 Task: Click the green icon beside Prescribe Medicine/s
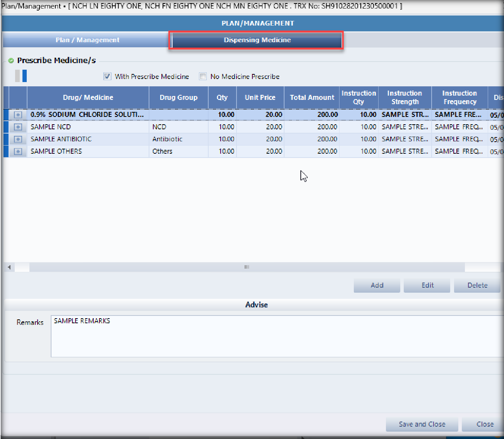tap(11, 61)
